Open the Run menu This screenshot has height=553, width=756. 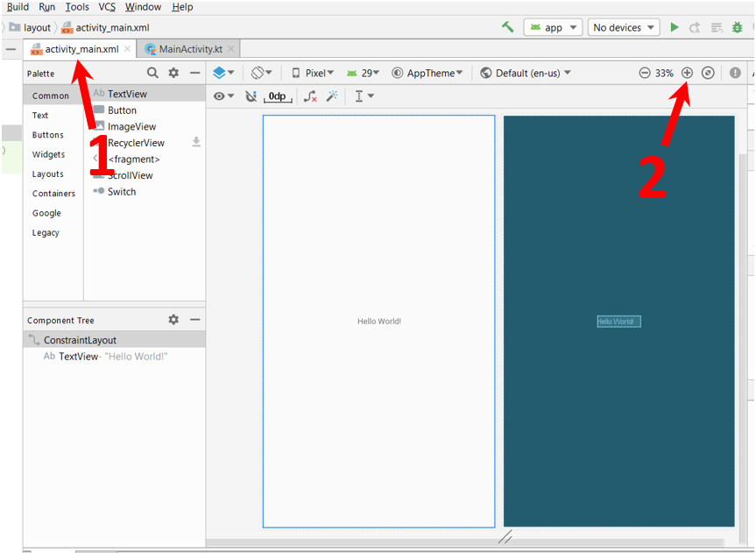pyautogui.click(x=46, y=7)
